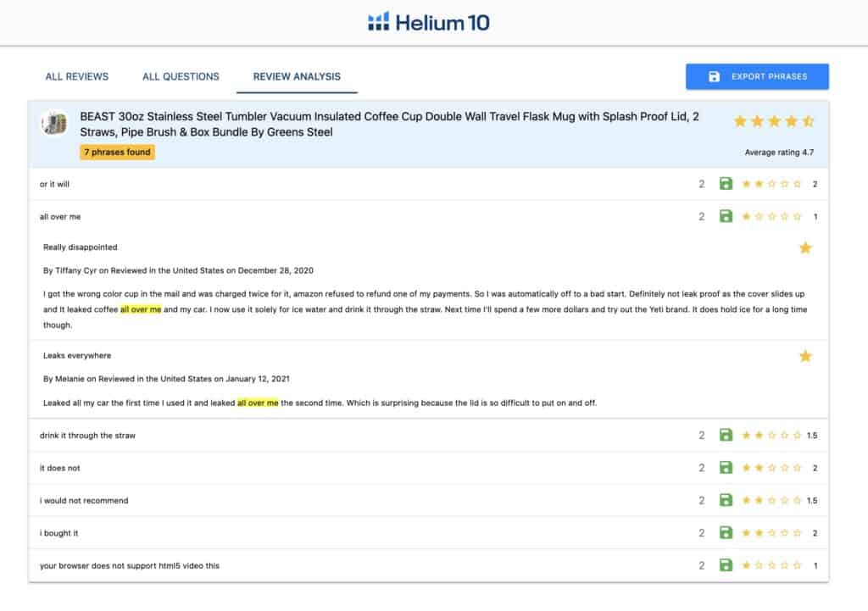Image resolution: width=868 pixels, height=611 pixels.
Task: Click the 'Average rating 4.7' text
Action: point(779,153)
